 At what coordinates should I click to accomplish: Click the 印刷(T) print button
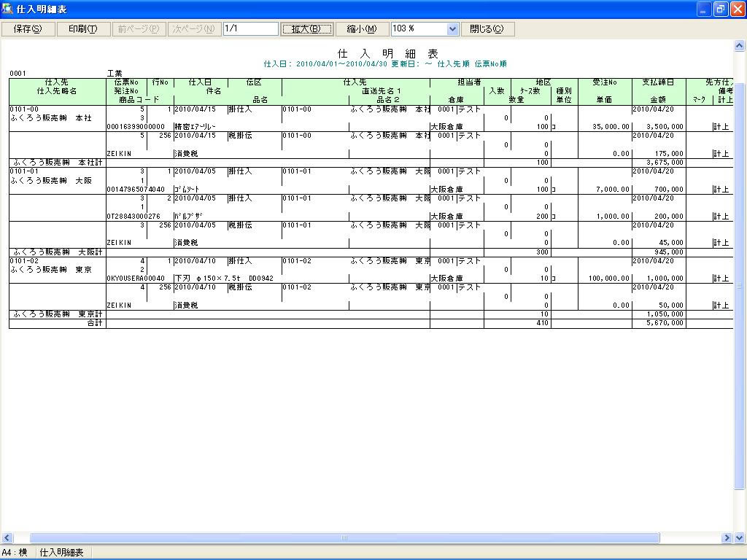(83, 28)
